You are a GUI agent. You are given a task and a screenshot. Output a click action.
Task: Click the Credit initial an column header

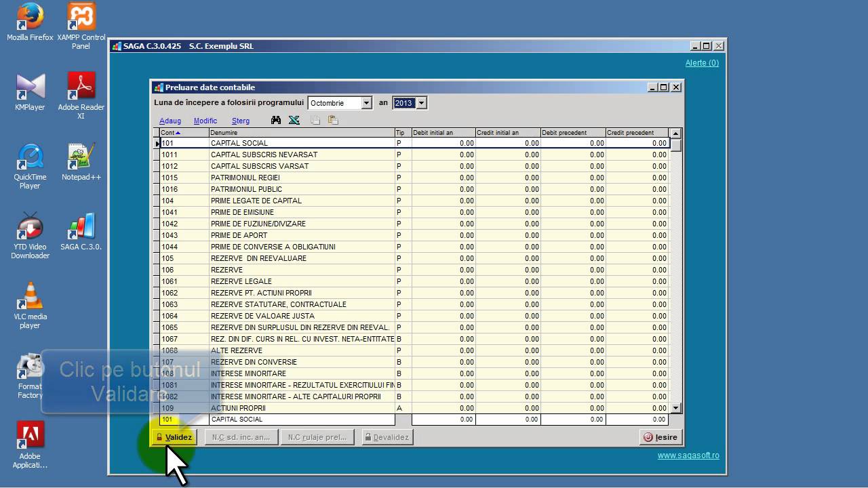[x=508, y=133]
